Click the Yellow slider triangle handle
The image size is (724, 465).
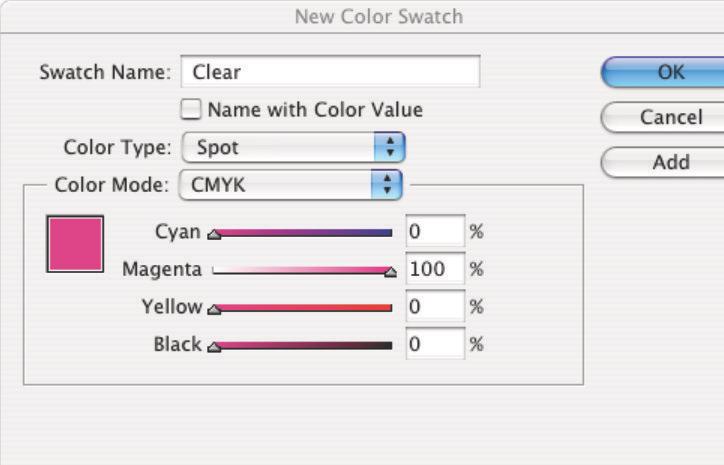pyautogui.click(x=212, y=309)
